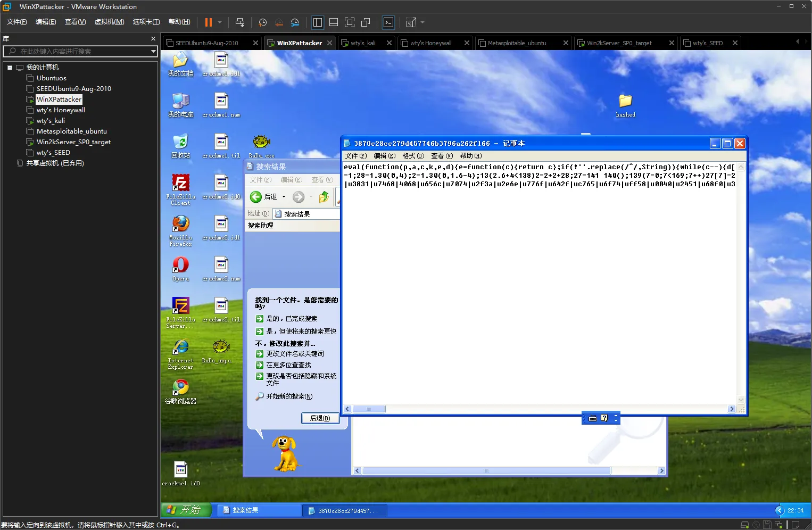Click the Send Ctrl+Alt+Del toolbar icon
The height and width of the screenshot is (530, 812).
click(240, 22)
